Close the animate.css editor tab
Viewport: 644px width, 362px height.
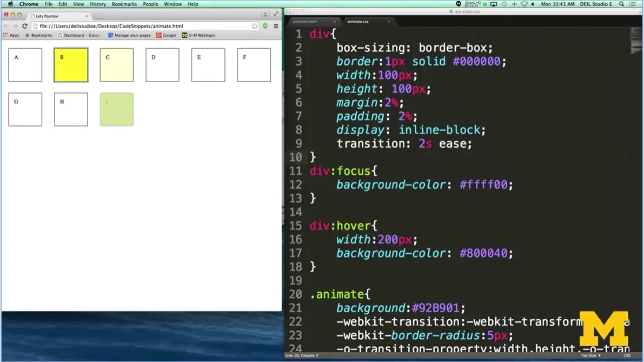pyautogui.click(x=389, y=22)
